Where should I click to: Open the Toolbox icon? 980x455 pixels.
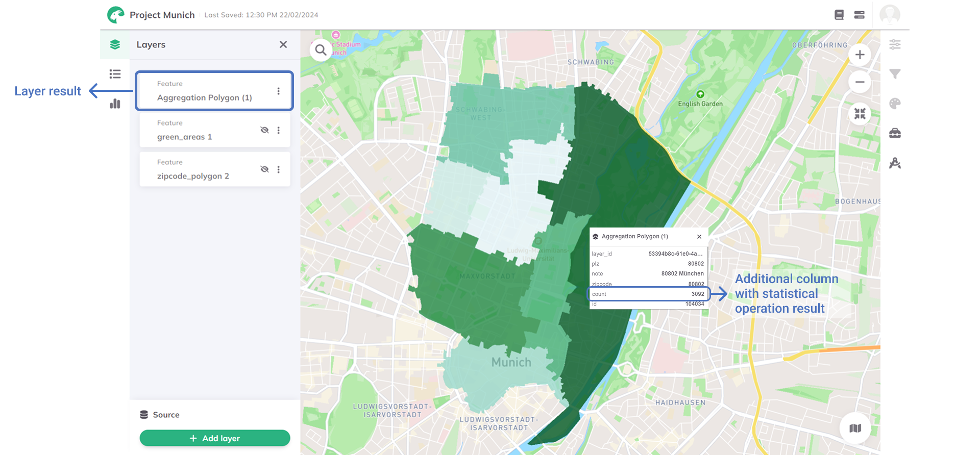[895, 133]
